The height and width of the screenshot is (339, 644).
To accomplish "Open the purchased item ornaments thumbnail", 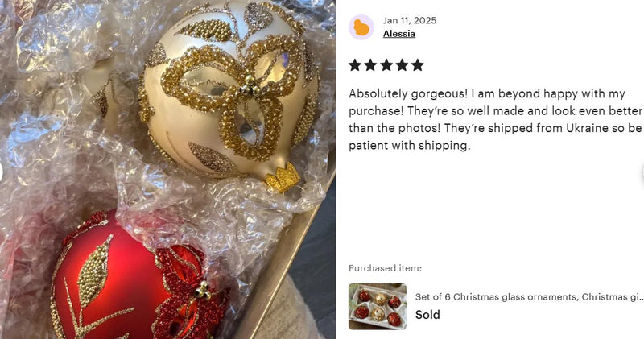I will (x=378, y=307).
